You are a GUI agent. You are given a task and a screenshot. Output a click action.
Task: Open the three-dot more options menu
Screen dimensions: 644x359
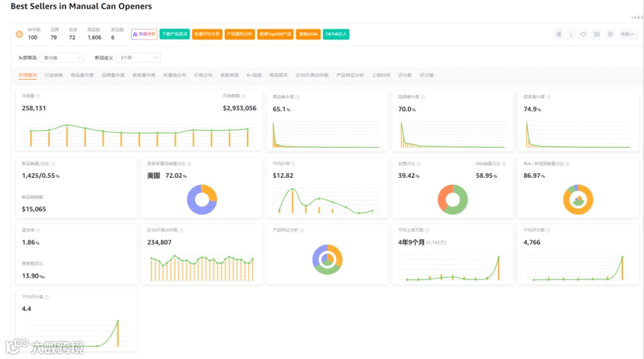coord(571,35)
